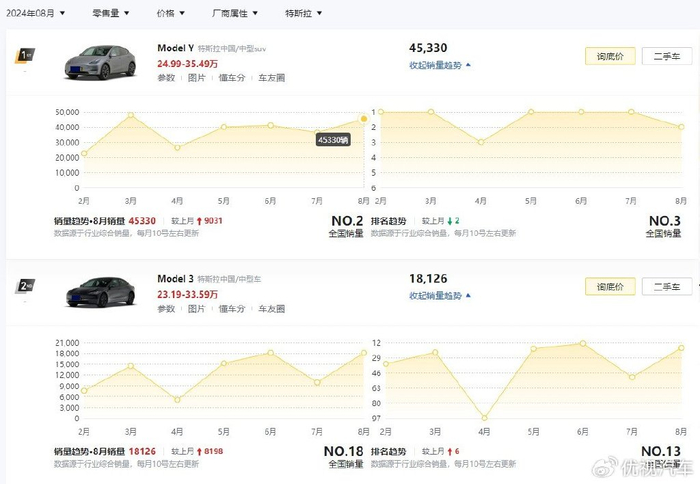Open the Model Y title link

pyautogui.click(x=175, y=48)
